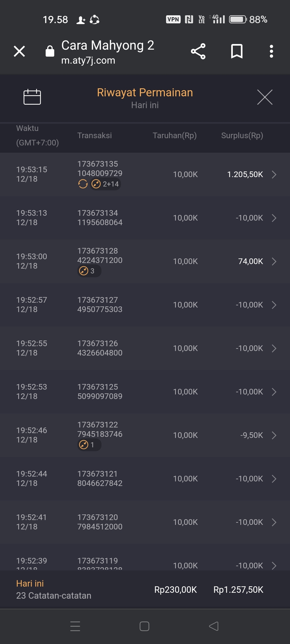This screenshot has height=644, width=290.
Task: Tap the browser share icon
Action: pyautogui.click(x=198, y=51)
